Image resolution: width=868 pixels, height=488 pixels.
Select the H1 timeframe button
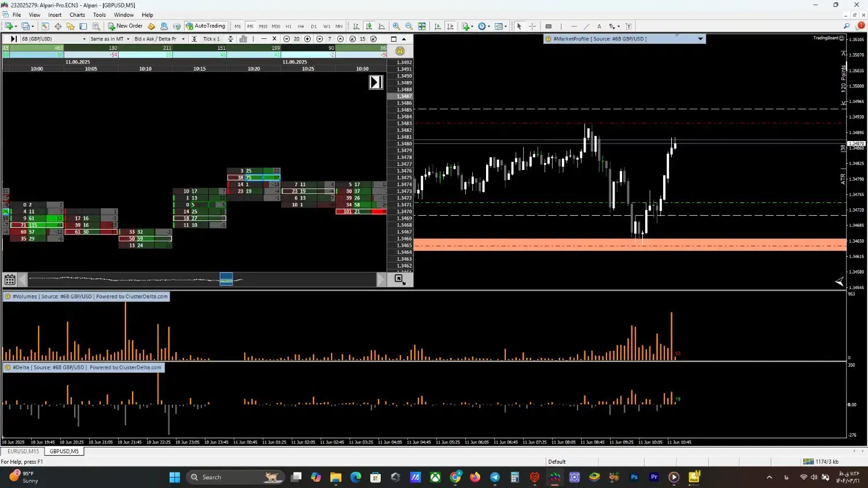tap(288, 27)
